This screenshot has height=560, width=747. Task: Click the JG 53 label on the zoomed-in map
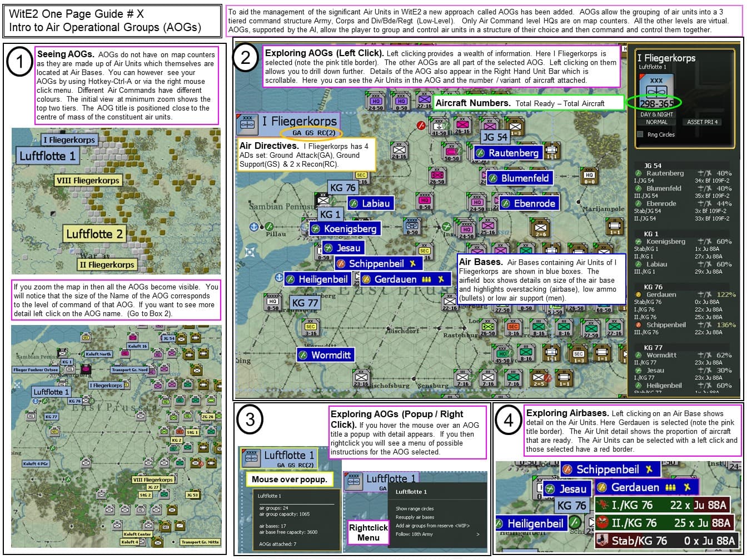click(x=193, y=494)
